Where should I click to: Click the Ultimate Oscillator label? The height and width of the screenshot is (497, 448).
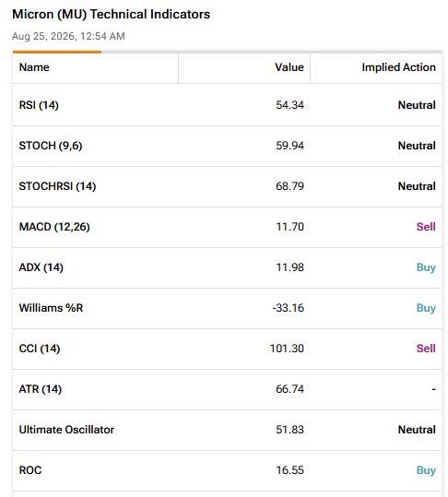tap(66, 430)
